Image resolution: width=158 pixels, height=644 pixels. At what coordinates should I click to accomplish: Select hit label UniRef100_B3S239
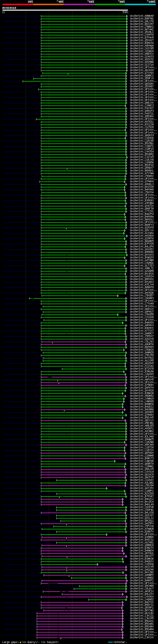pos(142,125)
